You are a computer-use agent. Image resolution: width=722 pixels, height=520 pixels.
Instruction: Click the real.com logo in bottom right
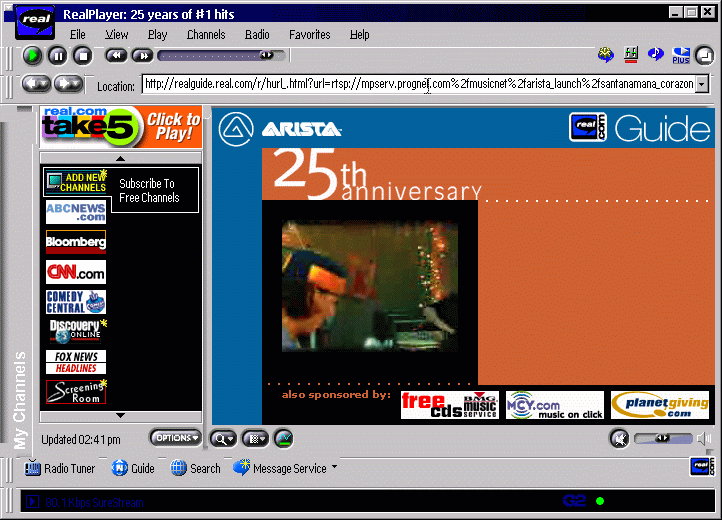(x=703, y=467)
